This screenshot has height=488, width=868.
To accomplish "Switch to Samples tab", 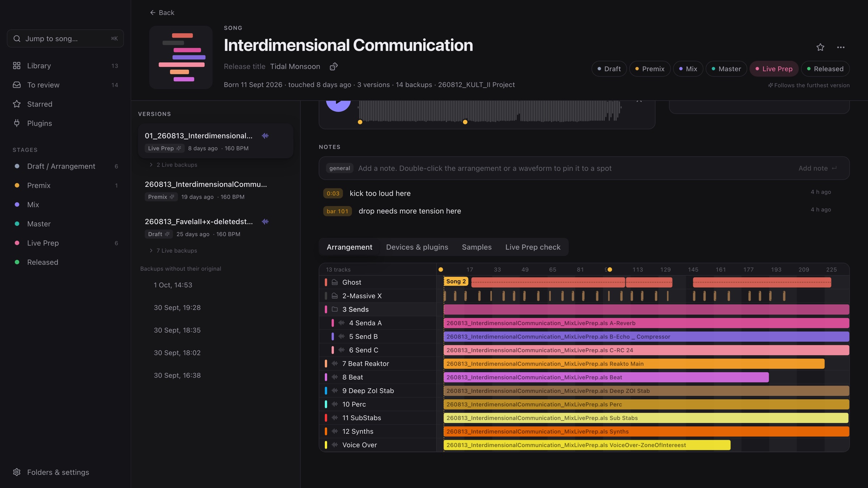I will click(477, 247).
